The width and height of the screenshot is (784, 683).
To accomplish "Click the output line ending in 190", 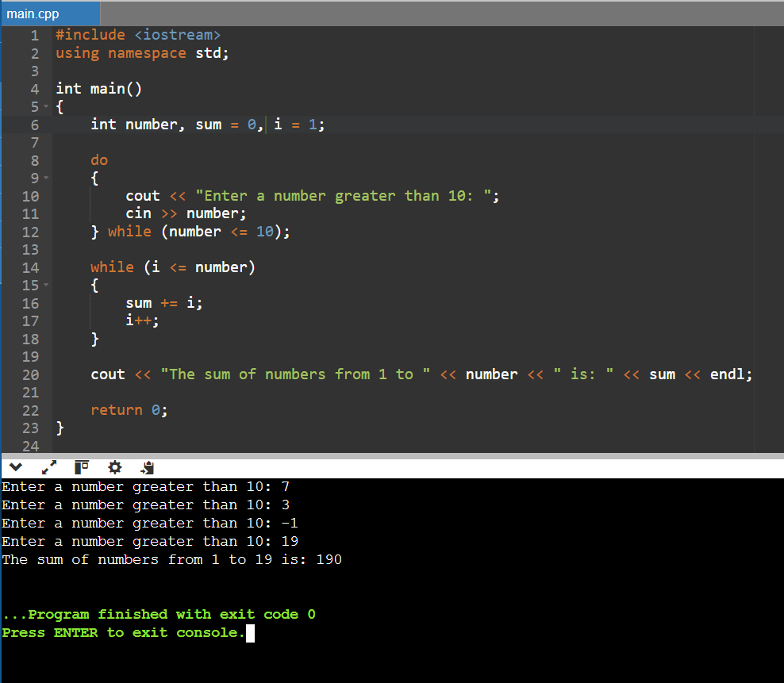I will pyautogui.click(x=172, y=559).
